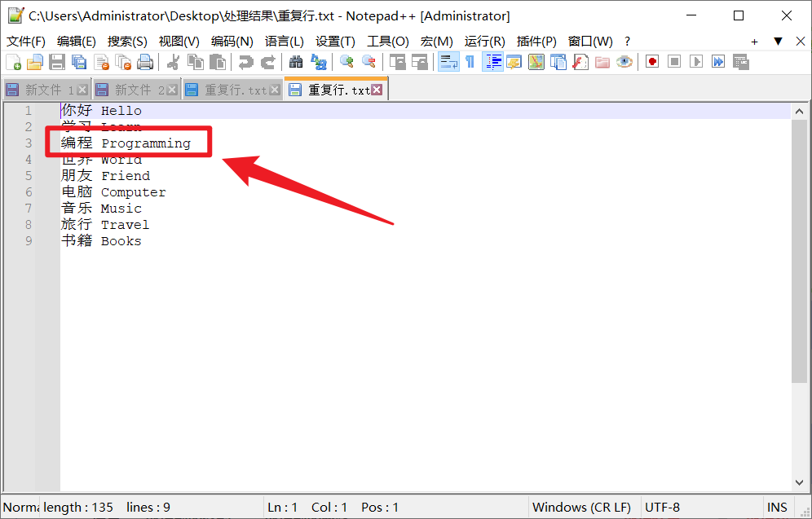Expand the 设置(T) menu
Screen dimensions: 812x519
click(x=336, y=42)
